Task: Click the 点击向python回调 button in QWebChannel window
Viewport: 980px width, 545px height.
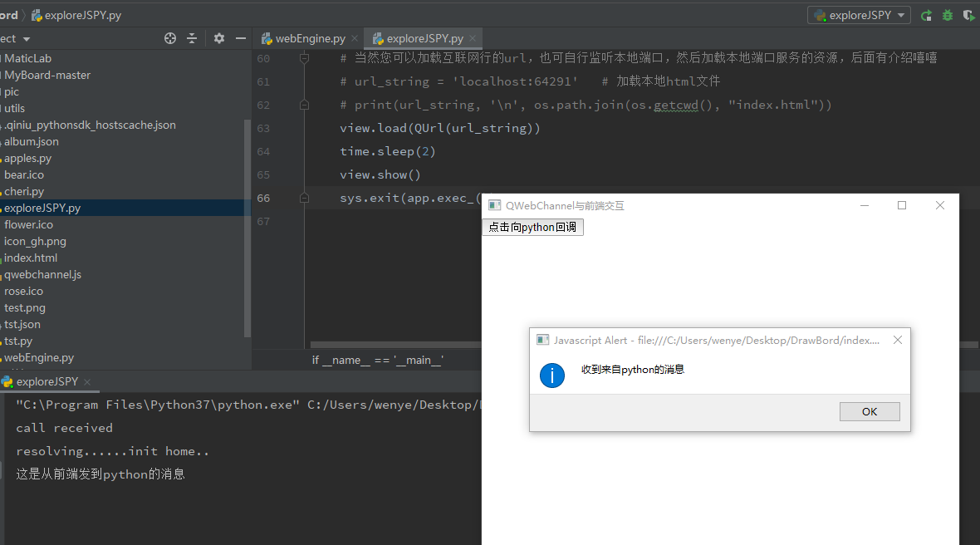Action: [x=532, y=227]
